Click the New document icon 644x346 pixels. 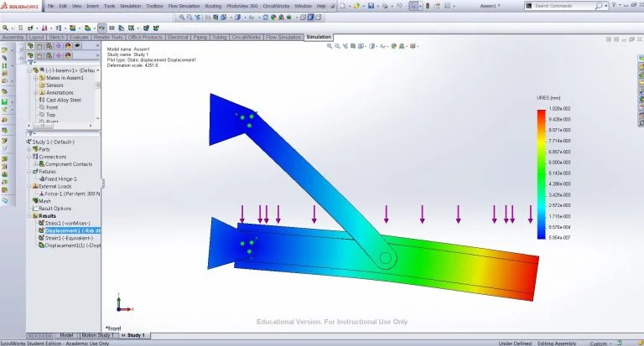(340, 6)
